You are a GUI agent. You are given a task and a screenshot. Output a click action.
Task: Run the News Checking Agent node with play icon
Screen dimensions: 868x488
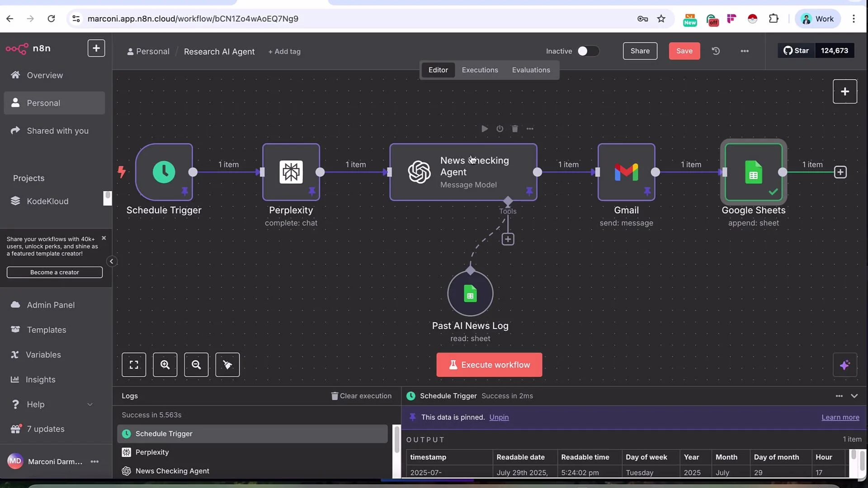pyautogui.click(x=484, y=129)
